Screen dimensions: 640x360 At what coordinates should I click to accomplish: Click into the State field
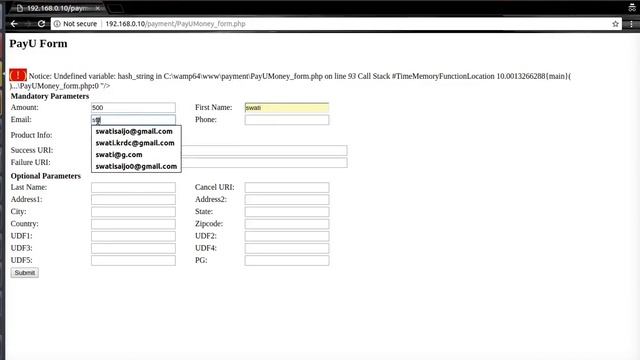(x=287, y=212)
